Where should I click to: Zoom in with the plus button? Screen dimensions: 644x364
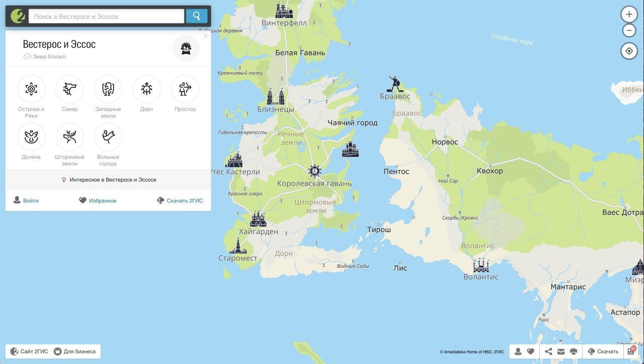click(629, 15)
